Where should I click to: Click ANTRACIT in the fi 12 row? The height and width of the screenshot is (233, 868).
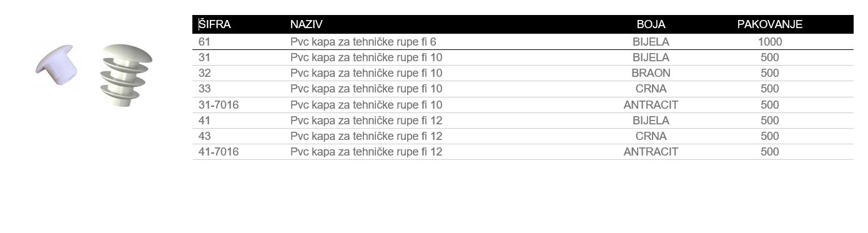651,152
